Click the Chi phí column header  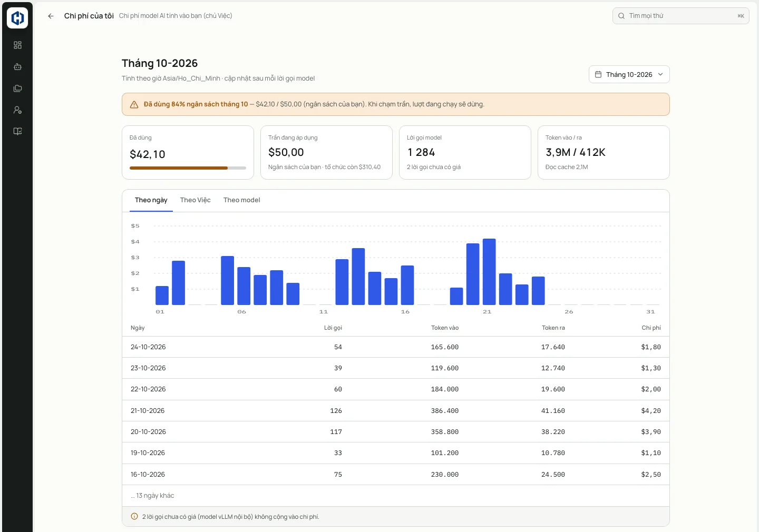click(651, 328)
